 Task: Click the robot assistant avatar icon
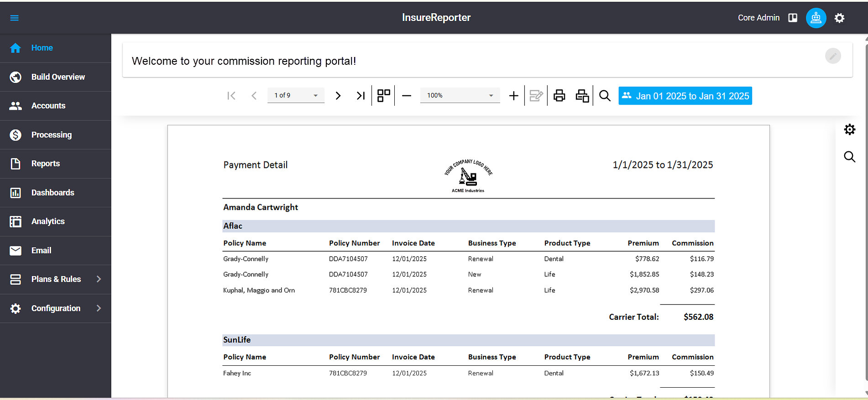tap(816, 18)
